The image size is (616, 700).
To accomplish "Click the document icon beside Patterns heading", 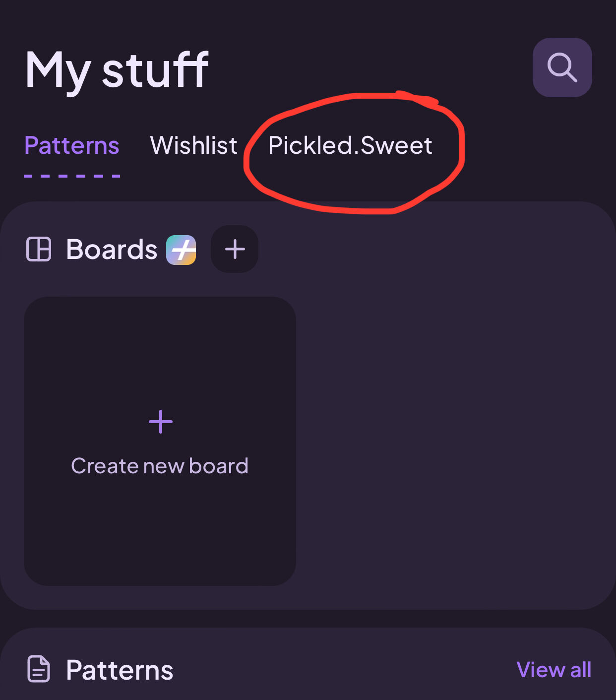I will [x=39, y=669].
